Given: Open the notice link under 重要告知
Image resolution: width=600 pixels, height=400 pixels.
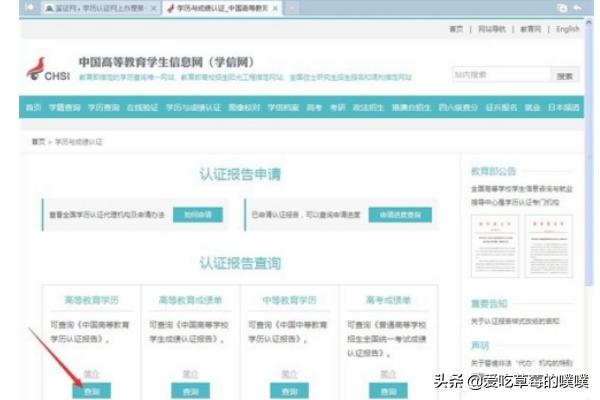Looking at the screenshot, I should (x=515, y=322).
